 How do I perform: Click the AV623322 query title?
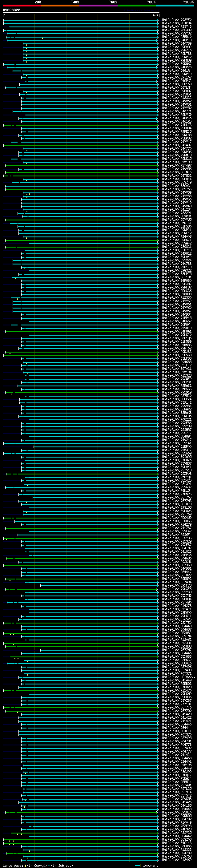pos(11,10)
